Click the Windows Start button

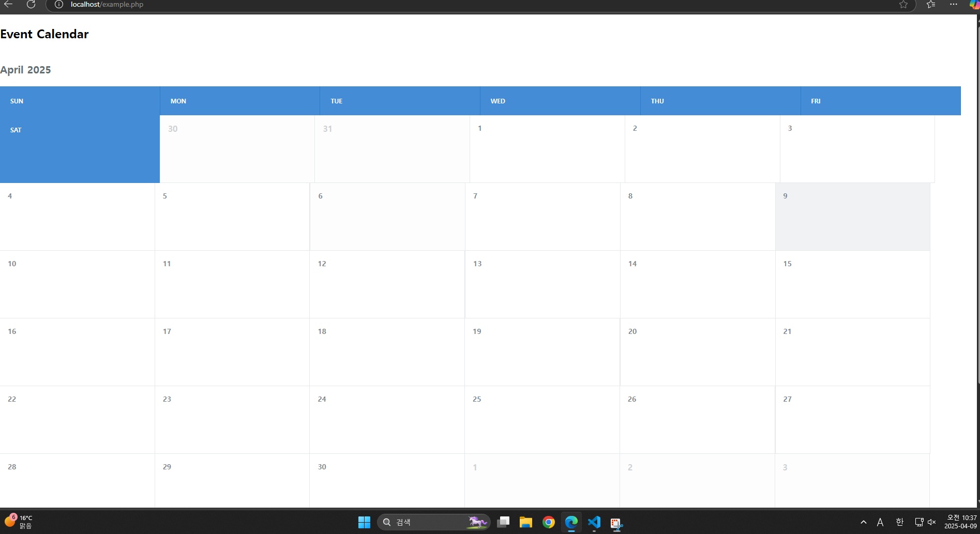click(x=364, y=522)
